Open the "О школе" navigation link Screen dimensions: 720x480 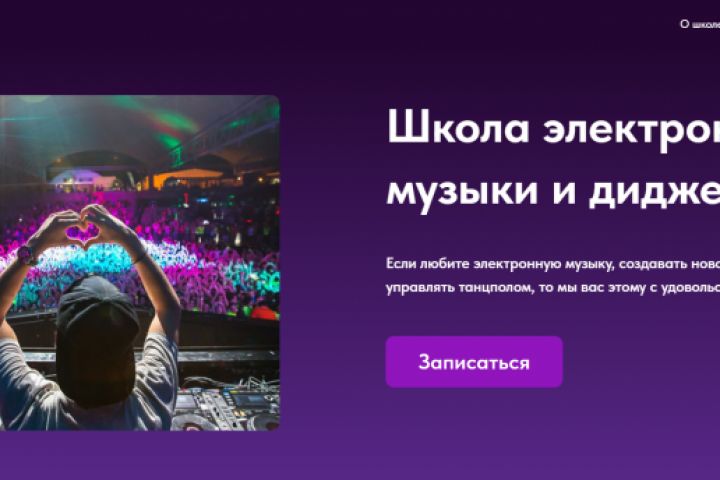700,24
